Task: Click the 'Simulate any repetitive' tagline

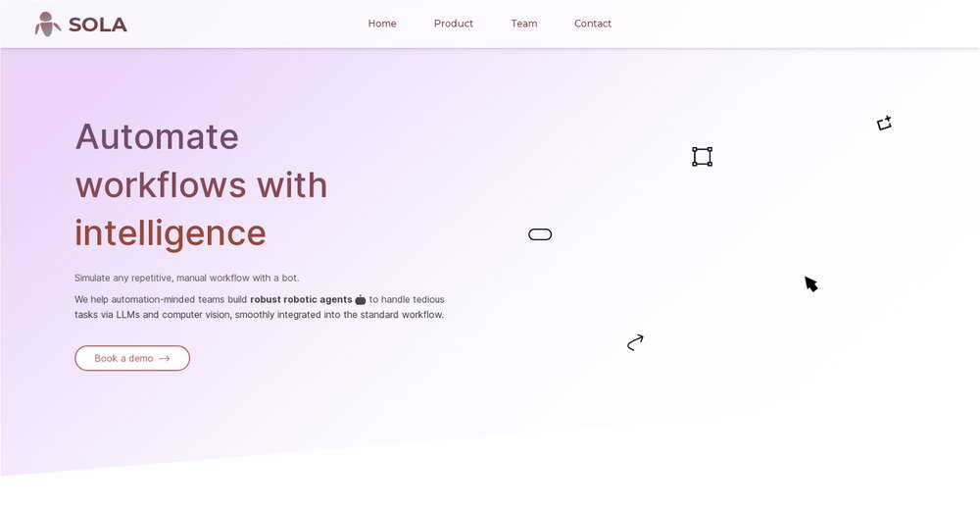Action: (x=186, y=278)
